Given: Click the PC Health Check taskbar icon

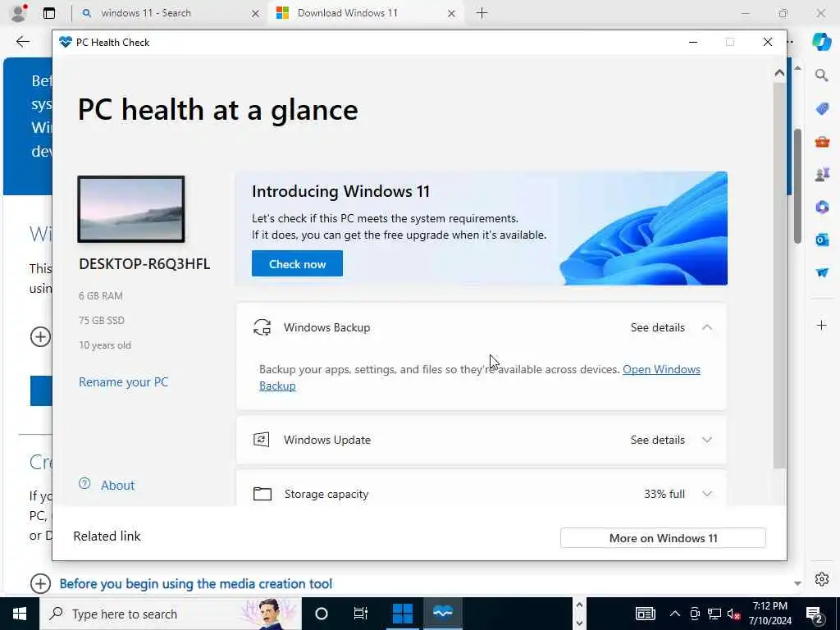Looking at the screenshot, I should 442,614.
